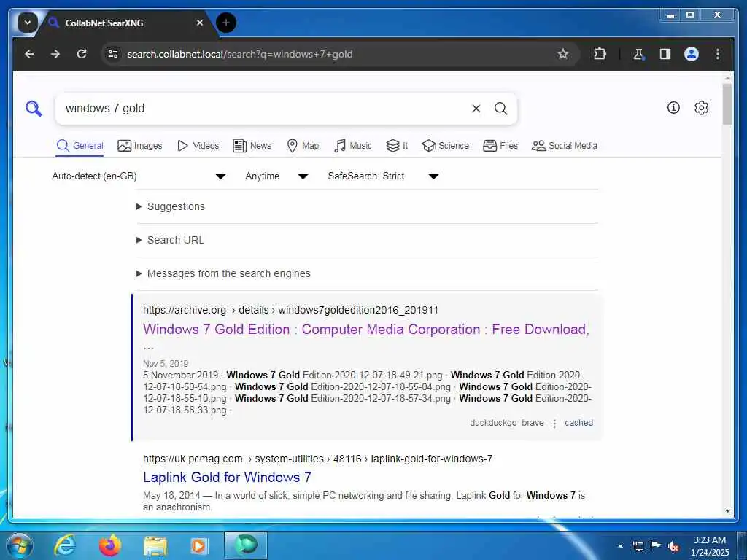This screenshot has height=560, width=747.
Task: Open the SafeSearch: Strict dropdown
Action: coord(383,176)
